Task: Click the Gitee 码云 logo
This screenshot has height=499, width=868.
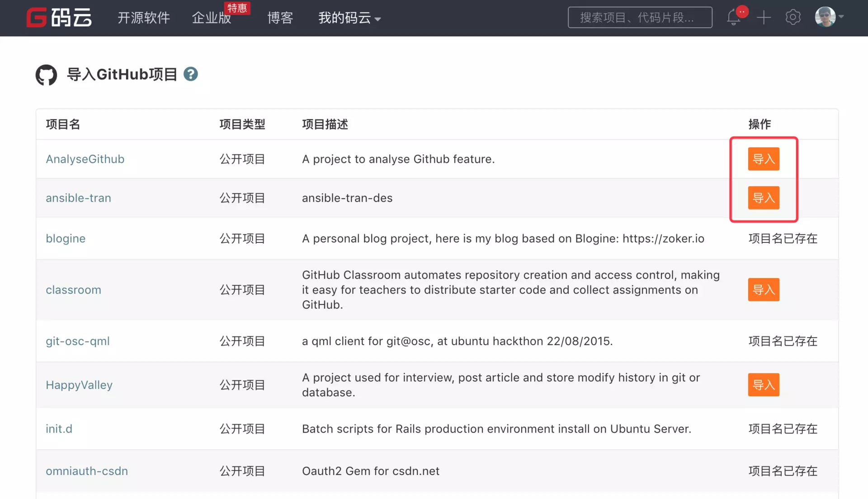Action: pyautogui.click(x=59, y=18)
